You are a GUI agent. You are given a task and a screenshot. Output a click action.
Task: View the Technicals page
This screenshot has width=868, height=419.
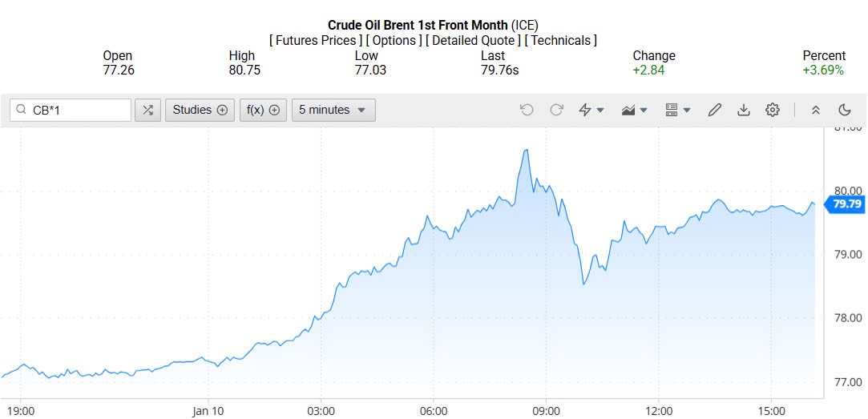point(560,40)
